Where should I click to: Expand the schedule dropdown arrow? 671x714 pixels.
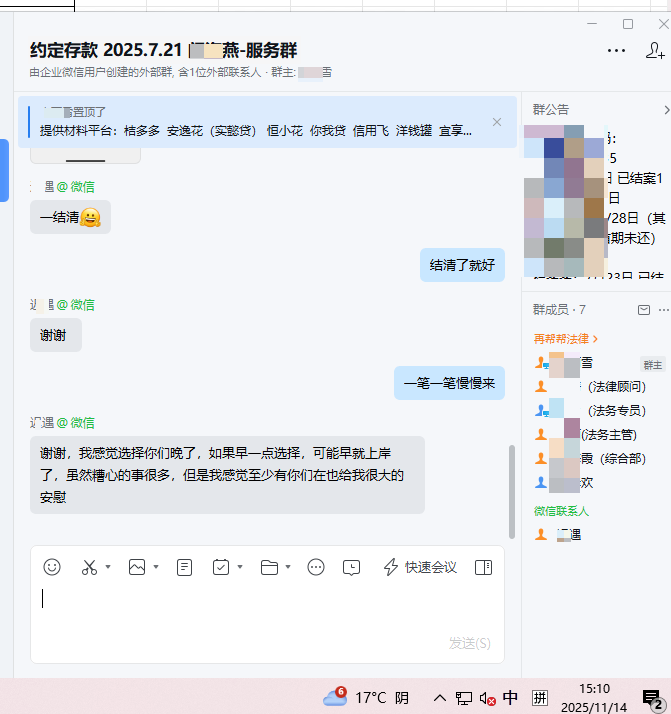click(x=240, y=567)
